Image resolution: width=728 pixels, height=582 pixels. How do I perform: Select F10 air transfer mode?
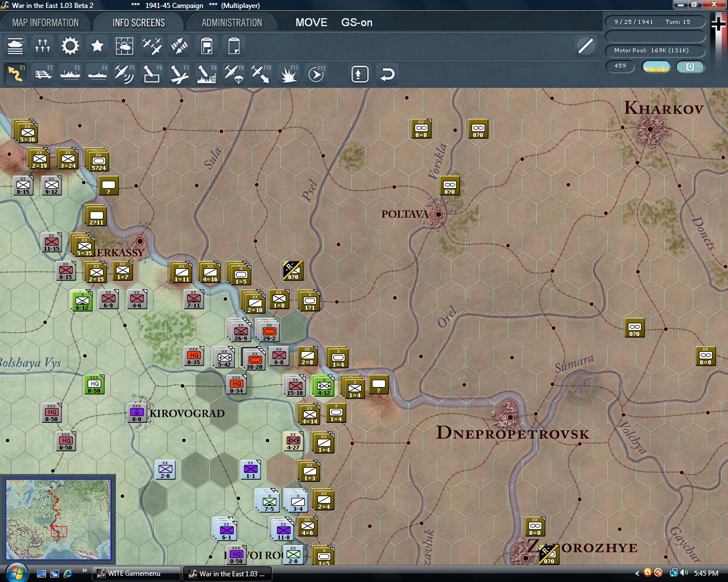261,74
